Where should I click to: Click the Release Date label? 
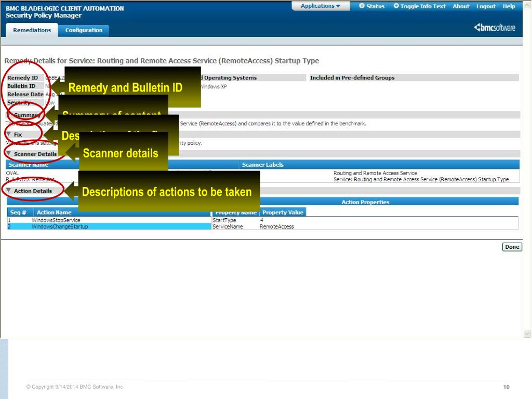[25, 94]
